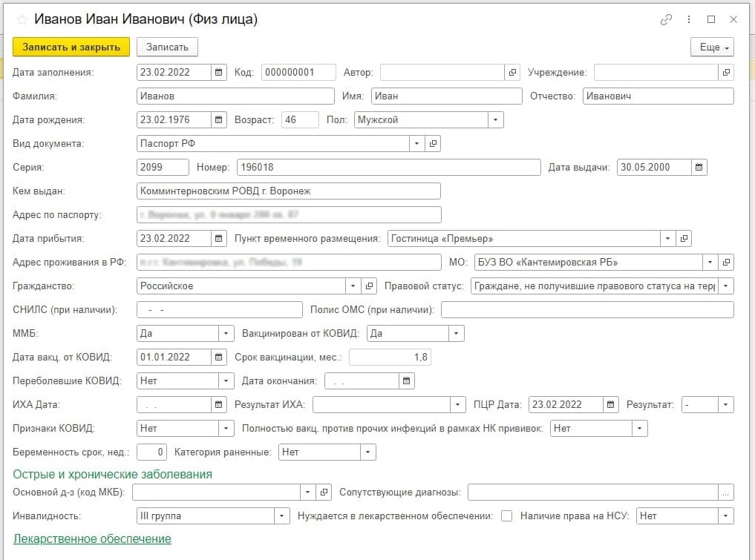Image resolution: width=755 pixels, height=560 pixels.
Task: Expand the Основной д-з dropdown arrow
Action: pyautogui.click(x=307, y=493)
